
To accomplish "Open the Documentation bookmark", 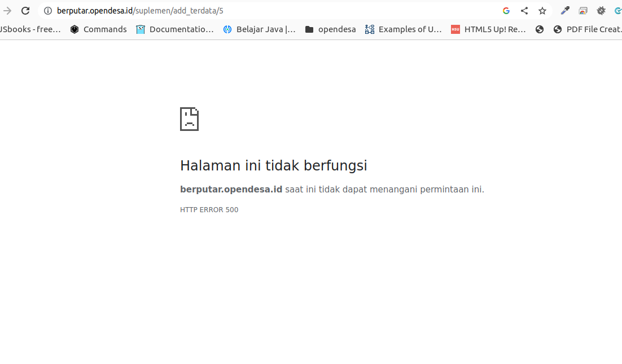I will tap(176, 29).
